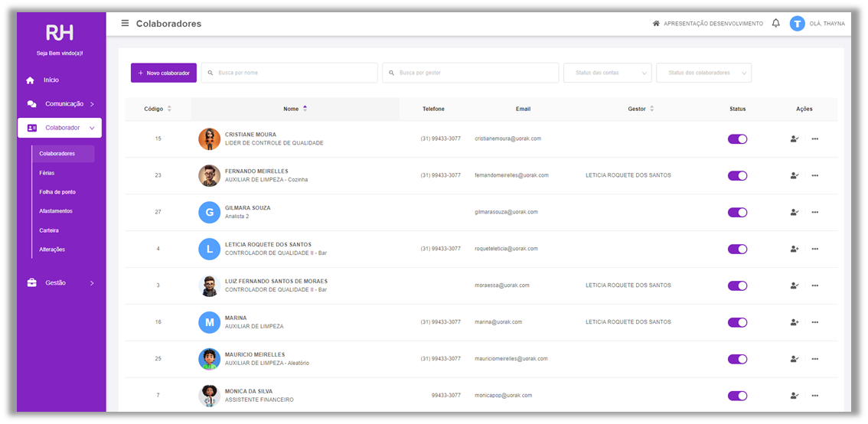
Task: Toggle status switch for Cristiane Moura
Action: [x=737, y=139]
